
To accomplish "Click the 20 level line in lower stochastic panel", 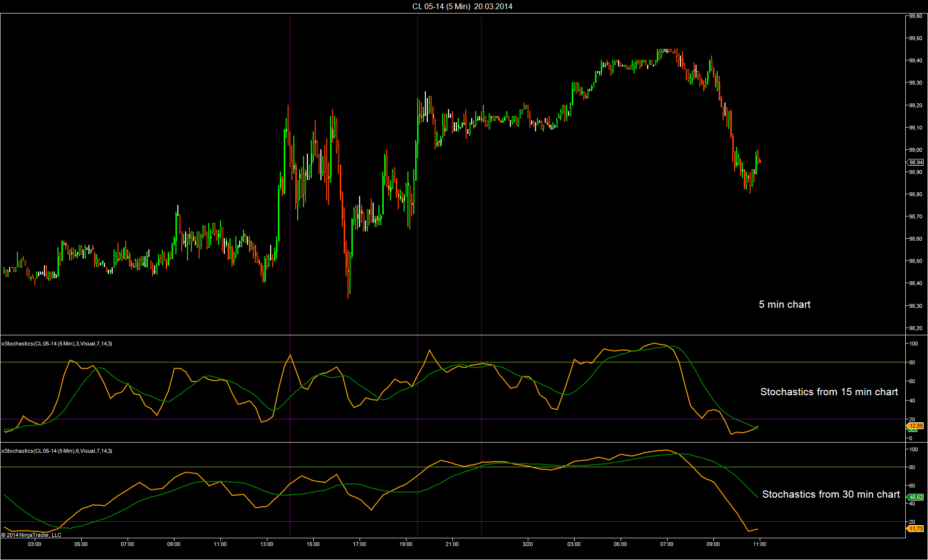I will (452, 521).
